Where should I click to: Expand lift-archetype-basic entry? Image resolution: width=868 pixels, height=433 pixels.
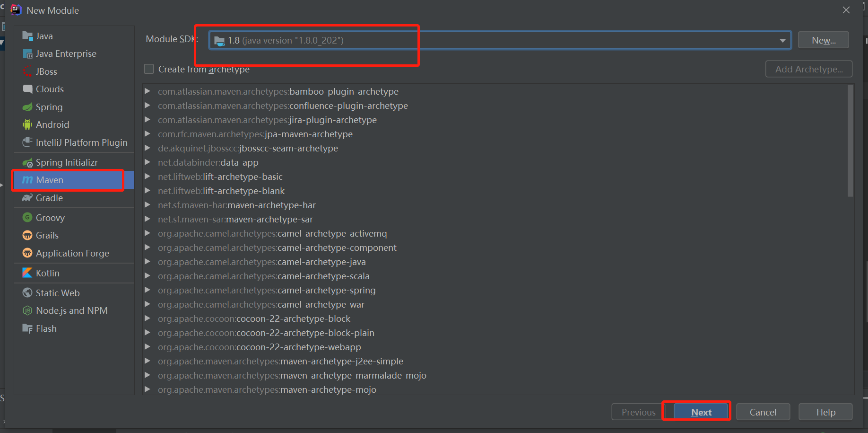[x=148, y=176]
